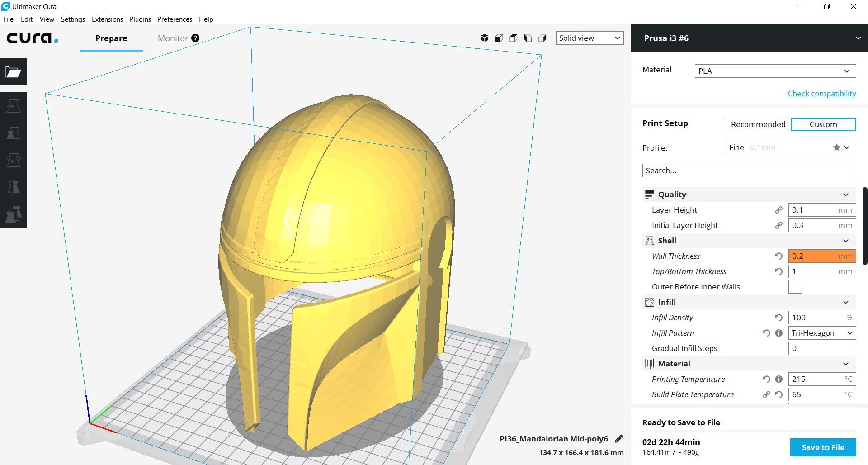Select Custom print setup mode
Screen dimensions: 868x465
(823, 124)
